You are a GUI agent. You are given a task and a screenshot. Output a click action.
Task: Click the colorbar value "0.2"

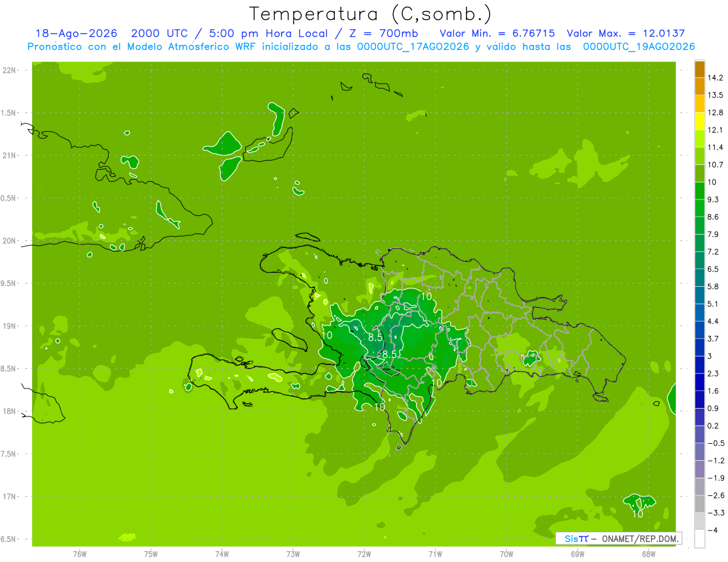click(x=714, y=426)
